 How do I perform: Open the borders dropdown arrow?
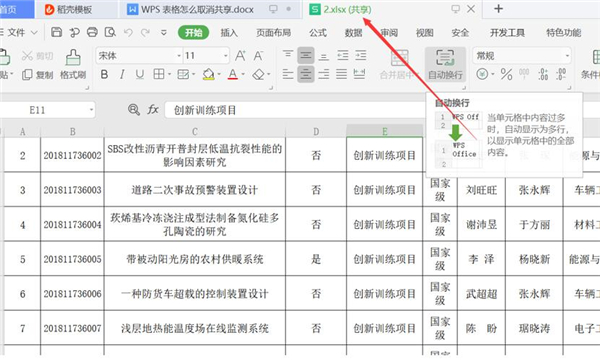point(169,74)
